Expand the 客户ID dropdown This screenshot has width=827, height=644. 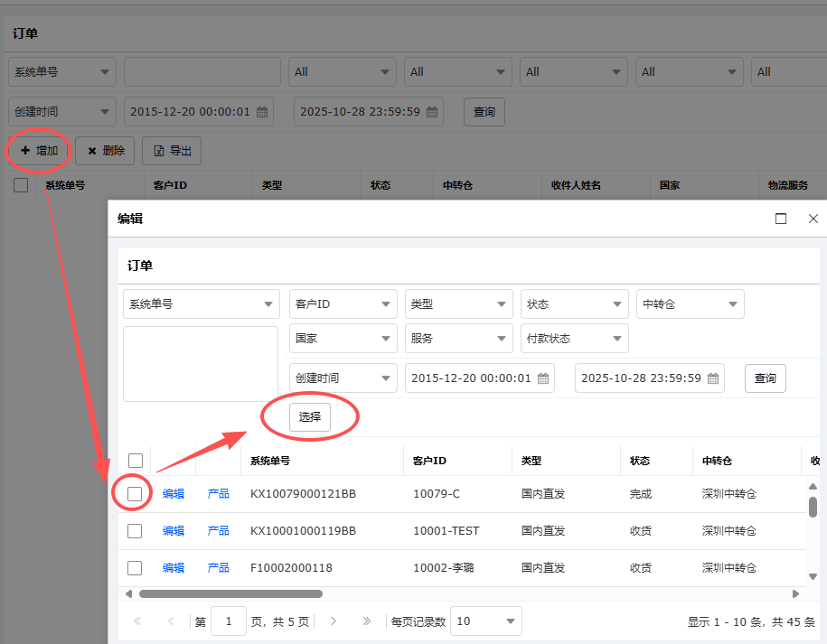[343, 304]
